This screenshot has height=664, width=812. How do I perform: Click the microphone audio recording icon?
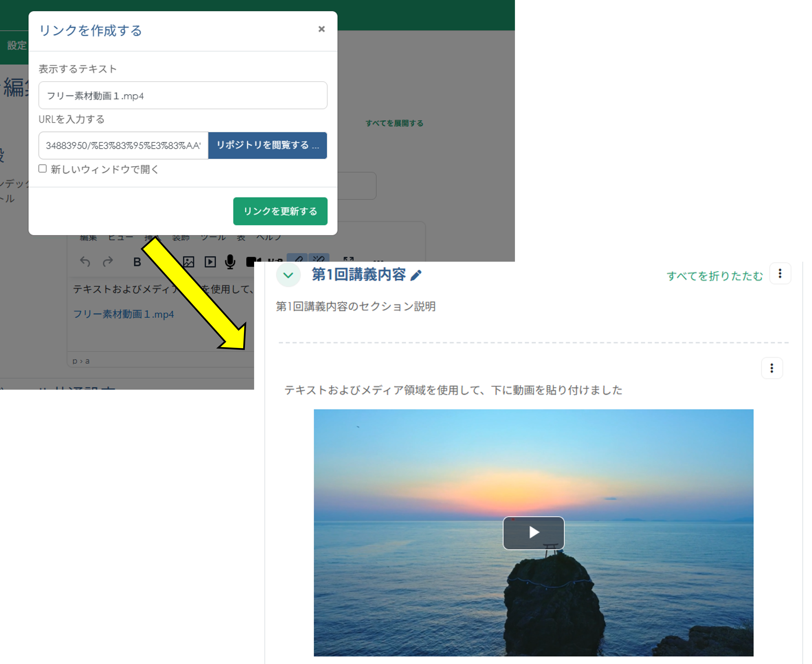click(x=230, y=262)
